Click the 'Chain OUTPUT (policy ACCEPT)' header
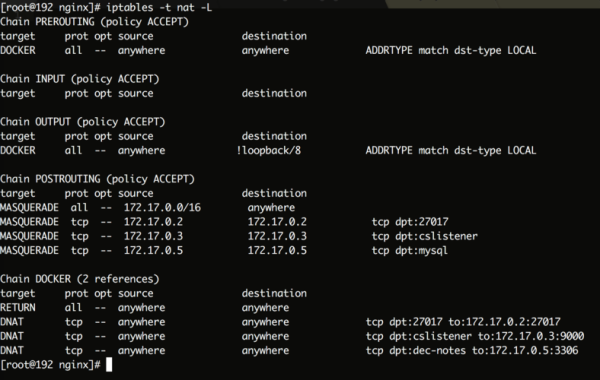 pyautogui.click(x=83, y=122)
